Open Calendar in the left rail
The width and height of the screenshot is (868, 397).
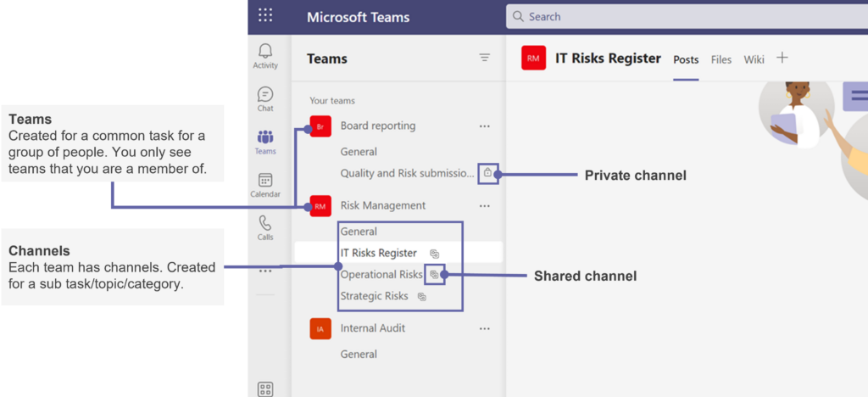[x=265, y=186]
